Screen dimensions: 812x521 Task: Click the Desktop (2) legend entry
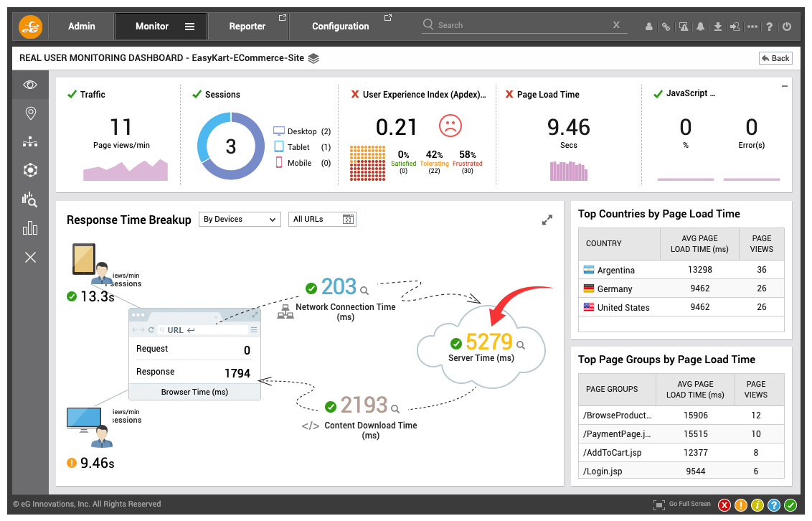point(302,131)
